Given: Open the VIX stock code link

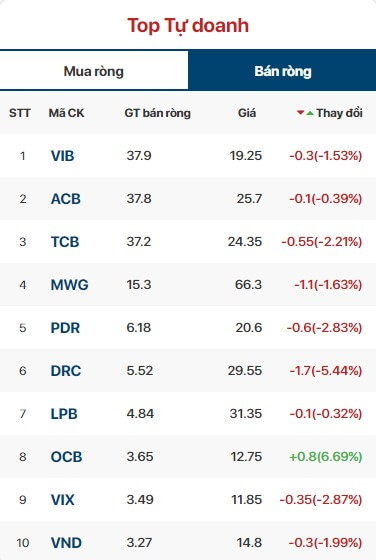Looking at the screenshot, I should coord(62,500).
